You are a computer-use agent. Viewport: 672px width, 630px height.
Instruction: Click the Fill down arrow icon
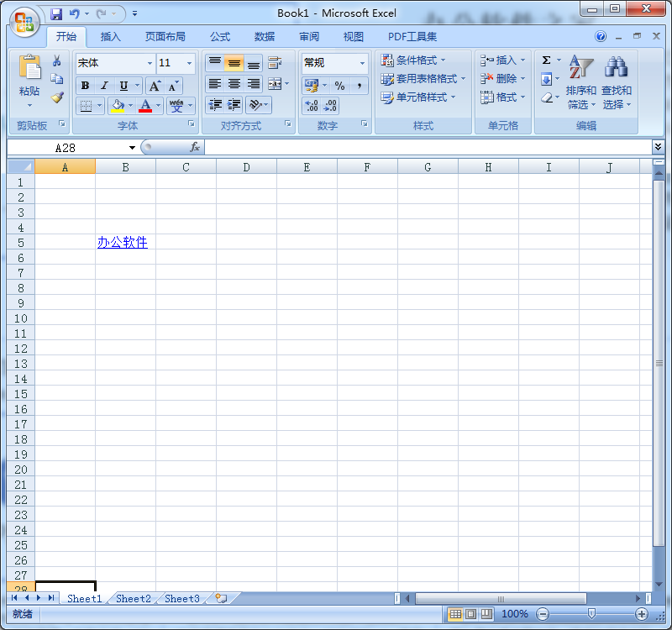547,79
